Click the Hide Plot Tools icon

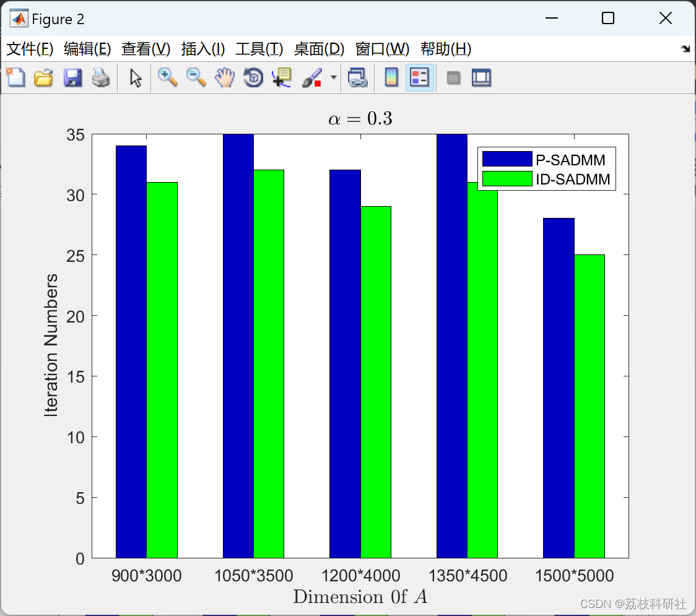pos(453,78)
